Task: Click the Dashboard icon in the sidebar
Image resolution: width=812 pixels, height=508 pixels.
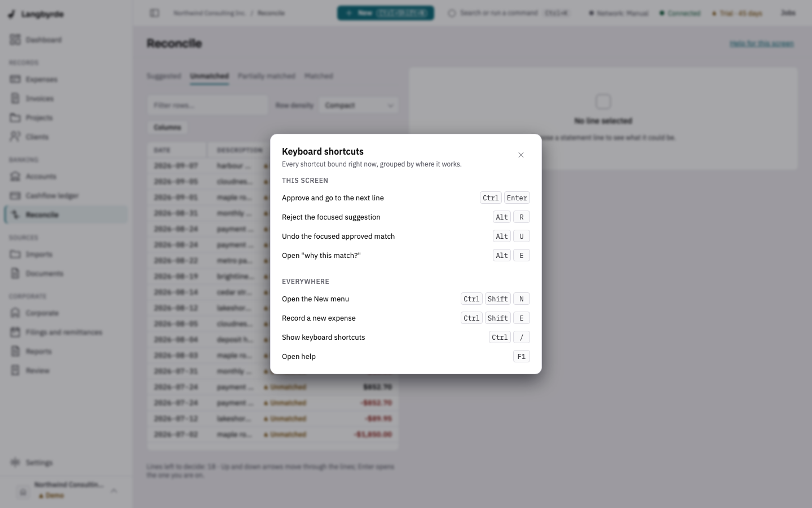Action: [15, 40]
